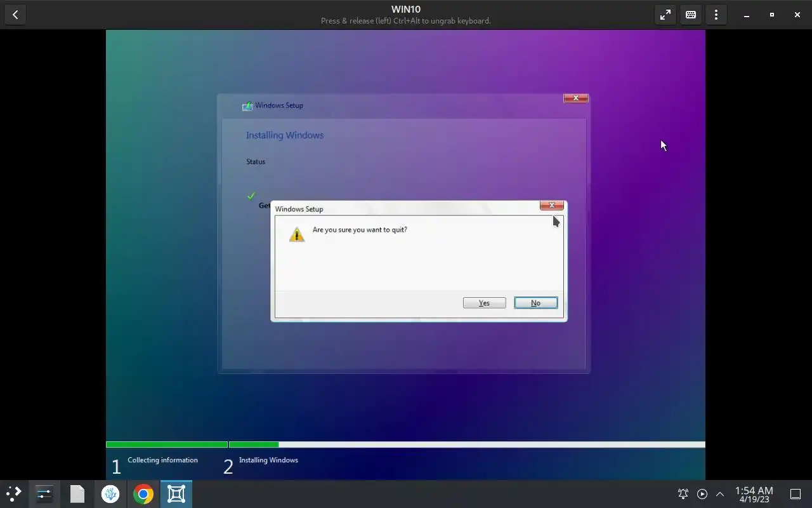This screenshot has width=812, height=508.
Task: Click the show desktop button in the tray
Action: [x=795, y=494]
